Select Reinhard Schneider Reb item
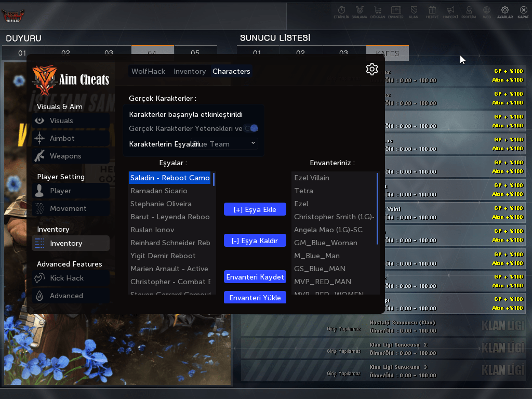The height and width of the screenshot is (399, 532). (170, 243)
